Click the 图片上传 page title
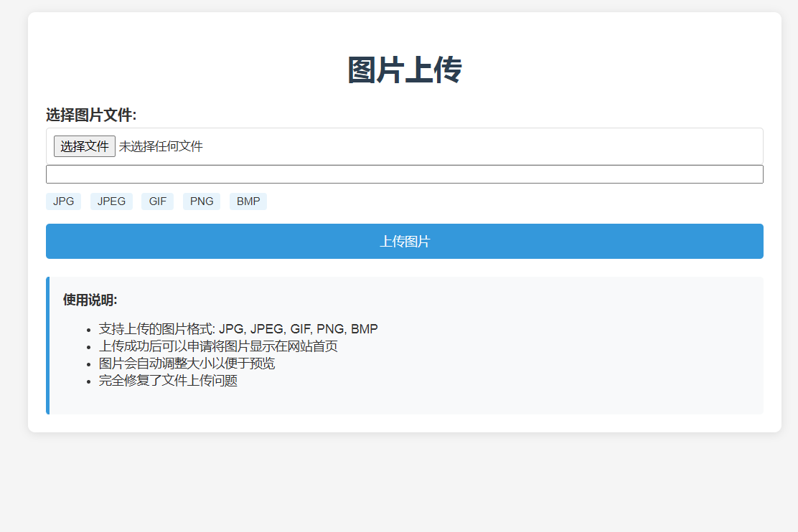Image resolution: width=798 pixels, height=532 pixels. point(404,70)
